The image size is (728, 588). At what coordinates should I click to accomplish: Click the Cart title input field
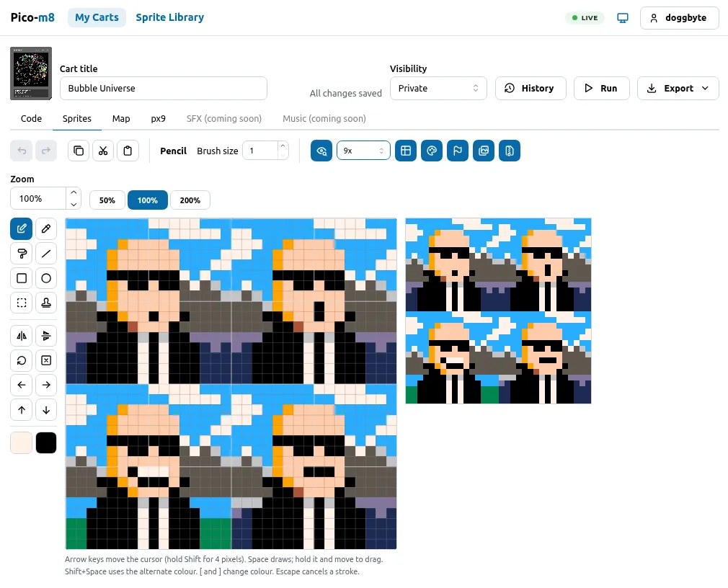pyautogui.click(x=164, y=88)
